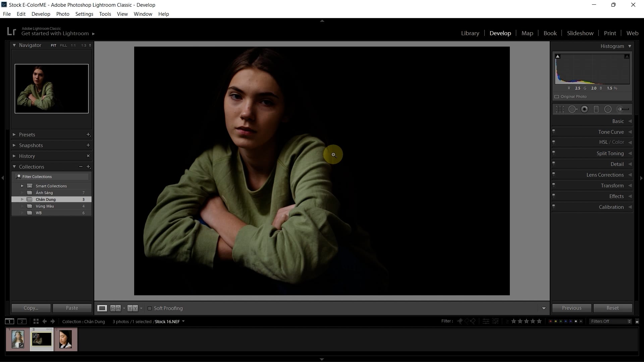This screenshot has height=362, width=644.
Task: Click the second window display 2 icon
Action: [x=22, y=321]
